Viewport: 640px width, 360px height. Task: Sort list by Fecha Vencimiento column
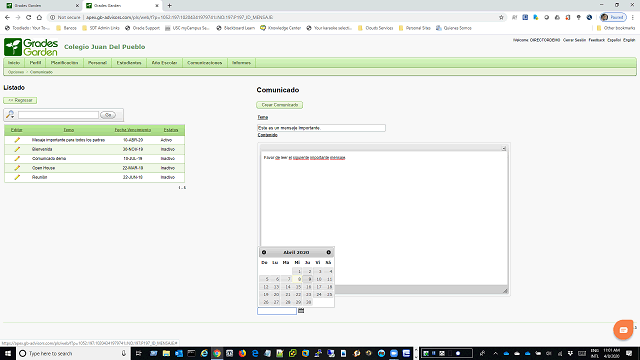pyautogui.click(x=133, y=130)
